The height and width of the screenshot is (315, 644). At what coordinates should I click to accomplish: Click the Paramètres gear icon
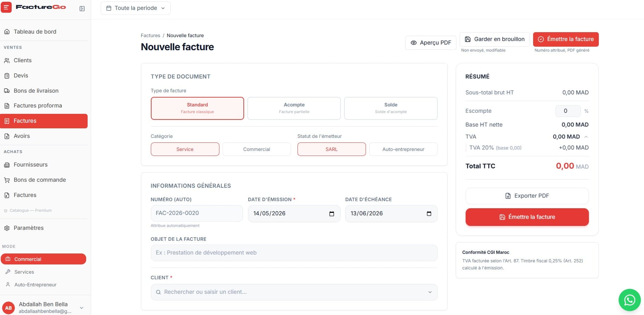pos(7,228)
